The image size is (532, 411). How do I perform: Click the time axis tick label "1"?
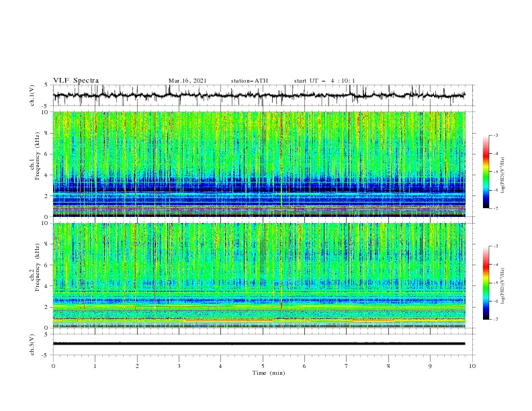coord(95,366)
